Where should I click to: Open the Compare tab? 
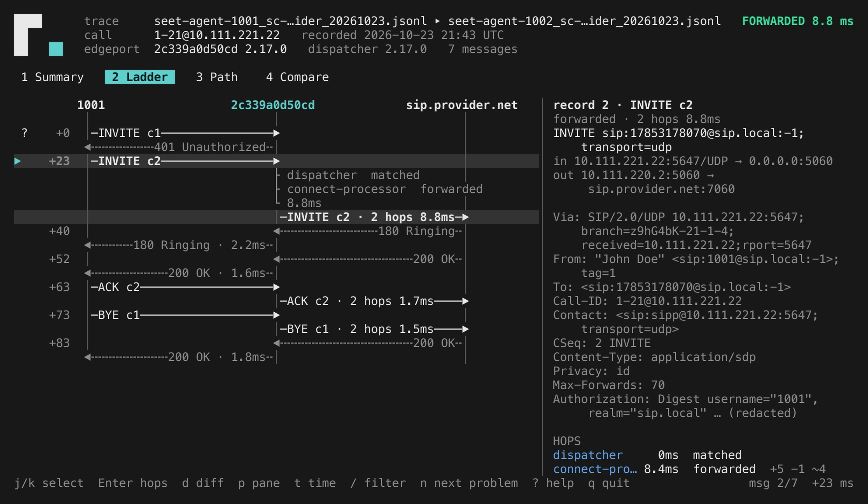(297, 77)
